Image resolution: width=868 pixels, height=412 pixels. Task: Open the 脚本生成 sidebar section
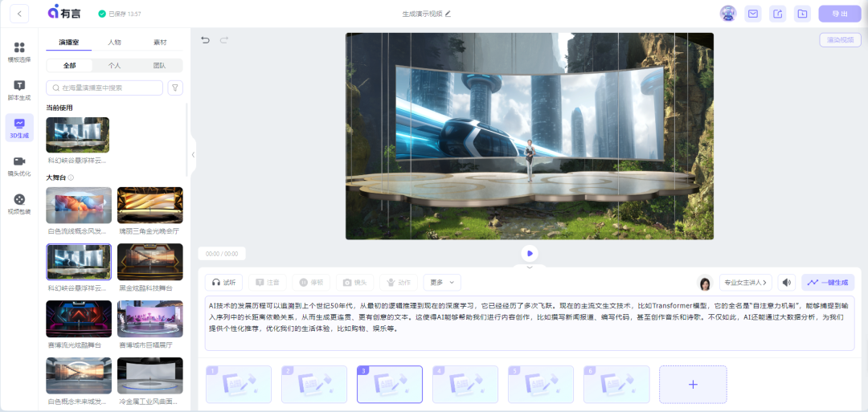[x=19, y=90]
